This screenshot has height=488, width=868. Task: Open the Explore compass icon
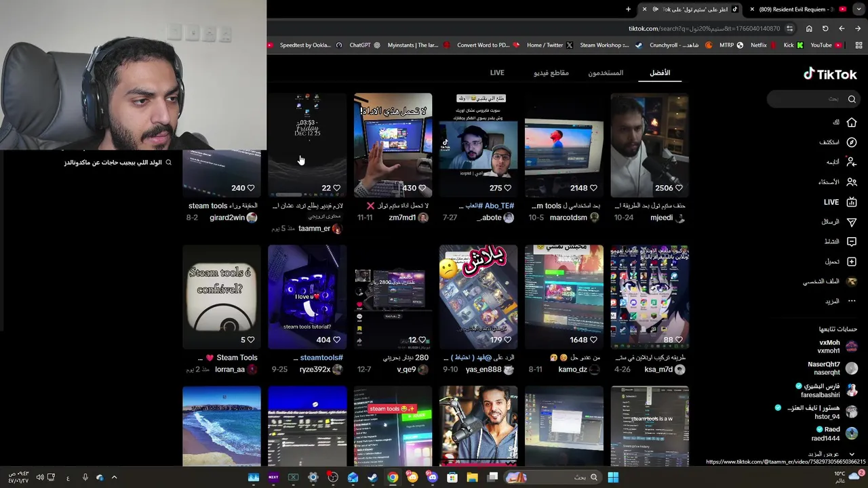click(x=852, y=142)
